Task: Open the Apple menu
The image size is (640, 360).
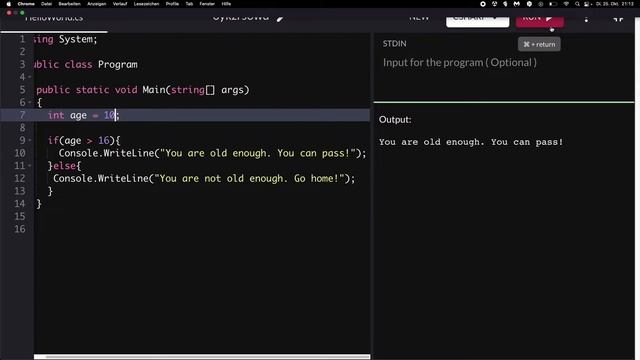Action: [x=9, y=4]
